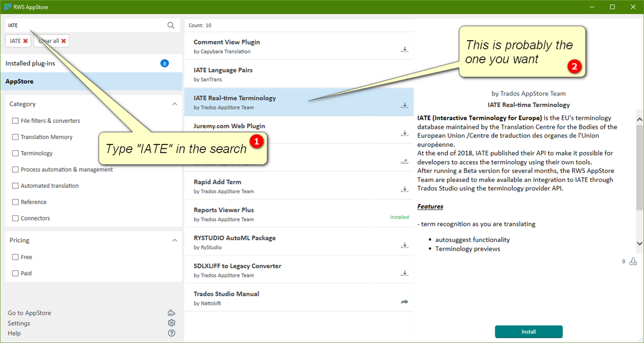Click the Install button
644x343 pixels.
[529, 332]
